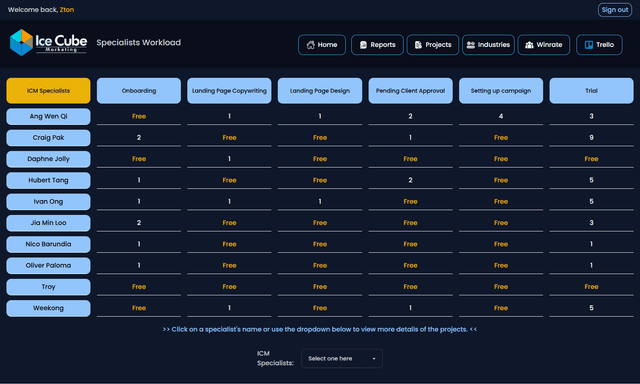The width and height of the screenshot is (640, 384).
Task: Select specialist Weekong
Action: tap(48, 308)
